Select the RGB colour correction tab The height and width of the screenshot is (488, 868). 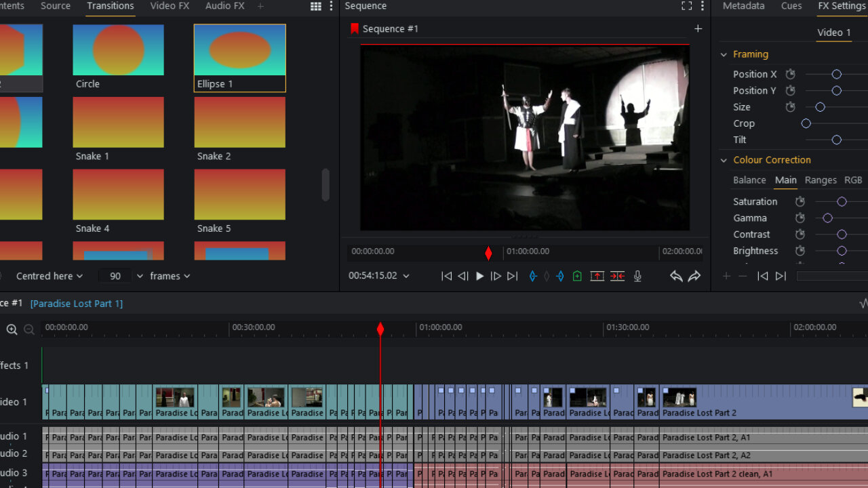pos(853,180)
